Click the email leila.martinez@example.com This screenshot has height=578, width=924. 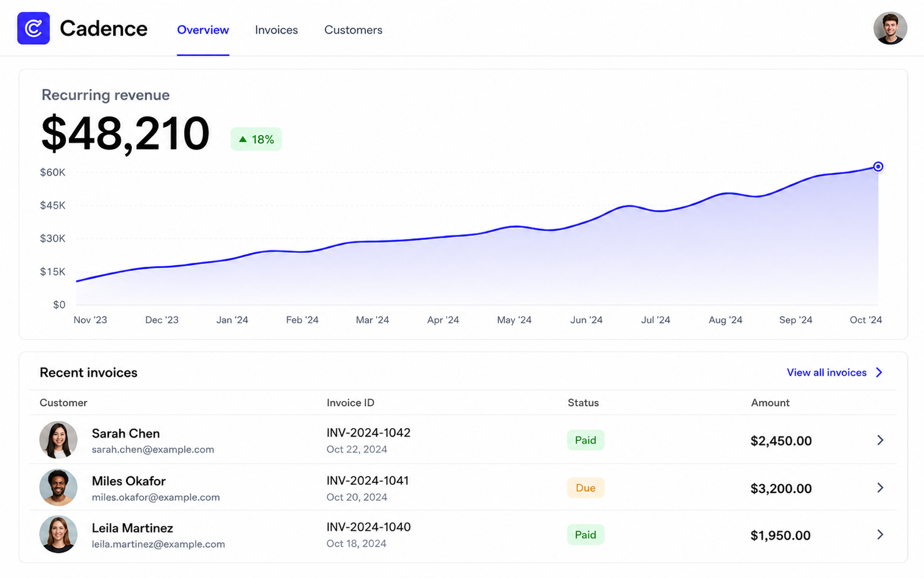point(158,544)
